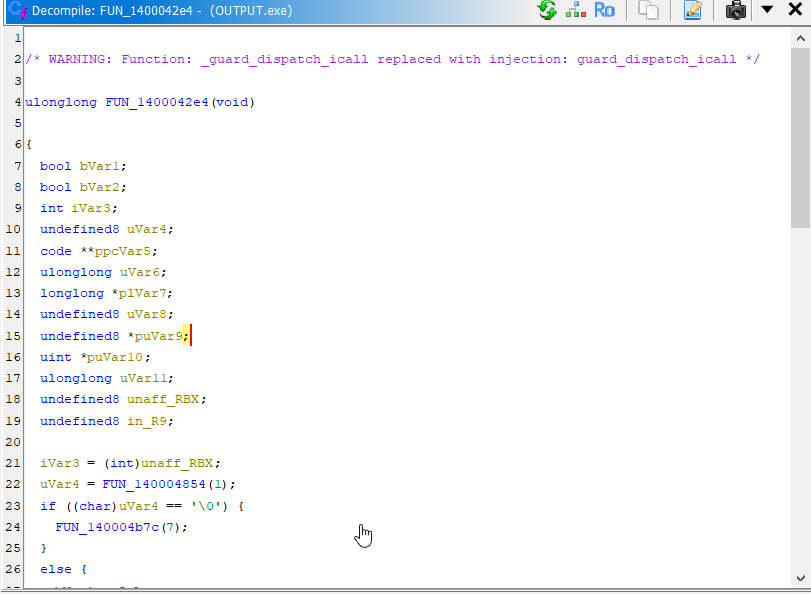Click the scrollbar down arrow

point(800,578)
